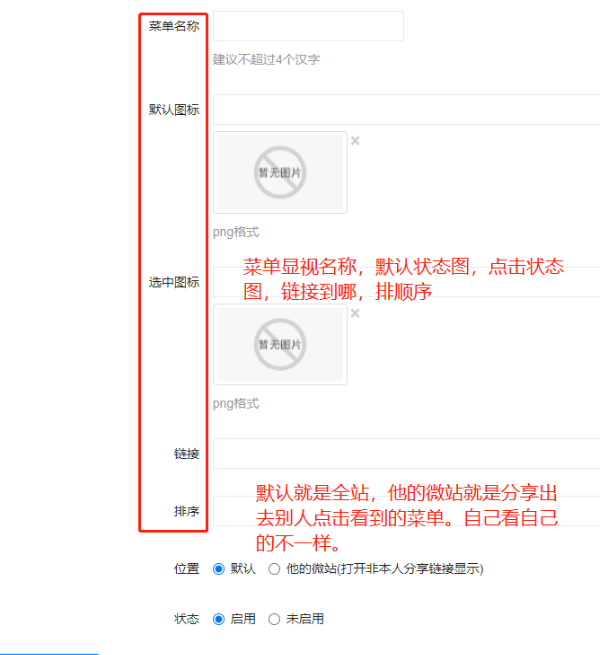
Task: Click the 排序 label
Action: tap(186, 511)
